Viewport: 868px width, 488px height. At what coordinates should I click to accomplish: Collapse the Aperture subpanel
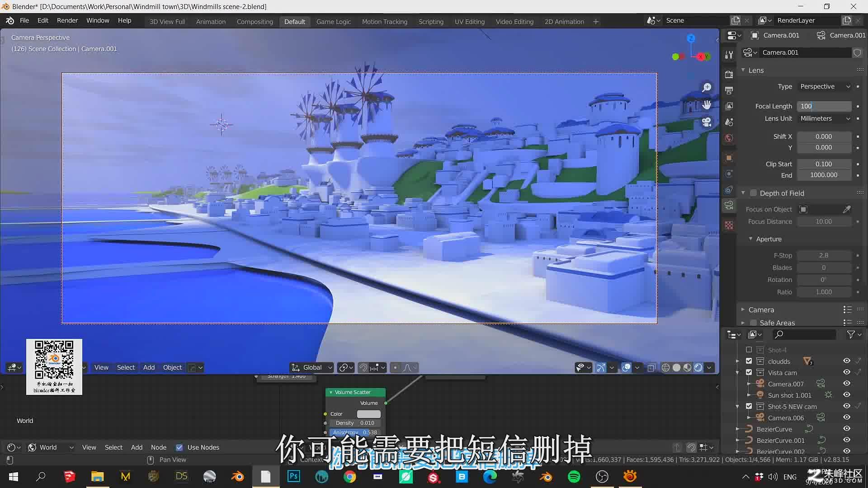[751, 239]
